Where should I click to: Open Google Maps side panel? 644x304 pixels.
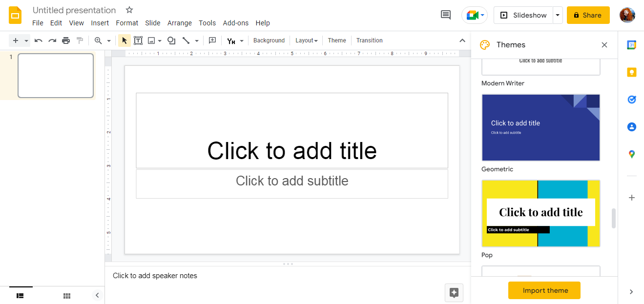(631, 154)
